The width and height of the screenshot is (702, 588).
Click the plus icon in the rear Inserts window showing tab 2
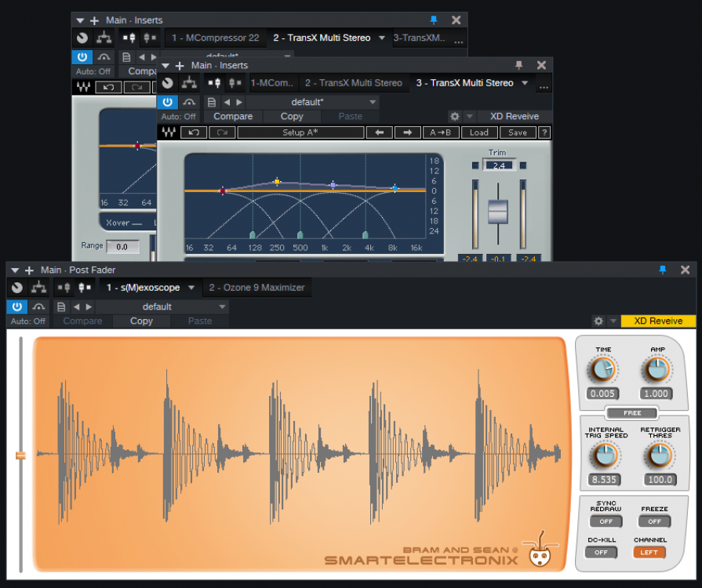click(94, 20)
